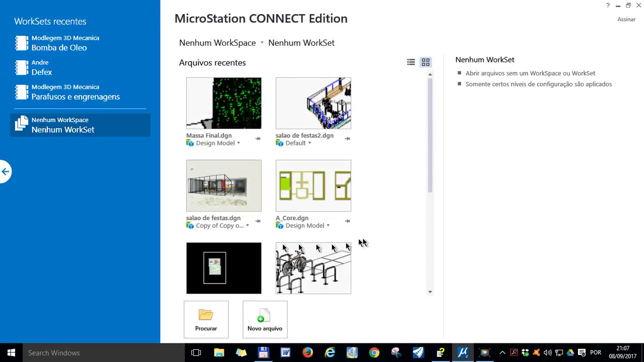Click MicroStation icon on the taskbar
Image resolution: width=644 pixels, height=362 pixels.
463,353
